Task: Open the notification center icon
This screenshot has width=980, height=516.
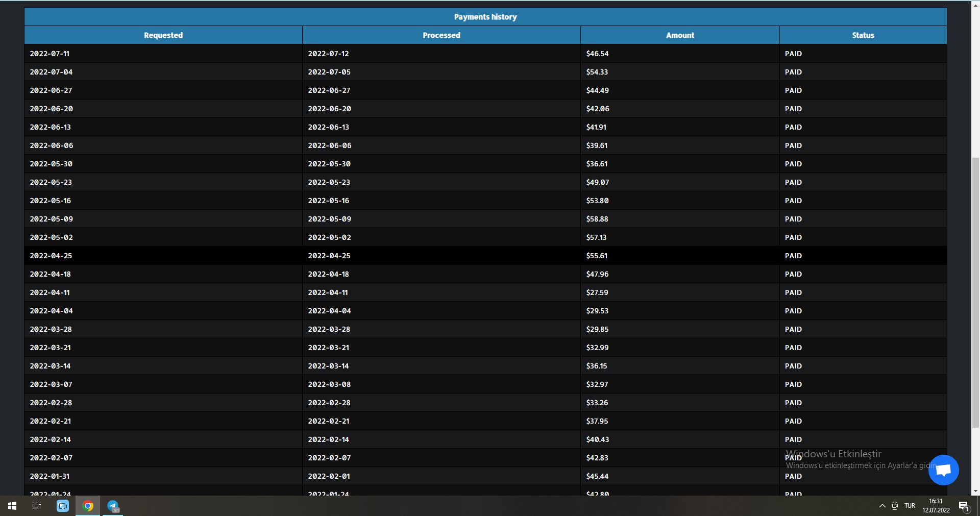Action: (964, 506)
